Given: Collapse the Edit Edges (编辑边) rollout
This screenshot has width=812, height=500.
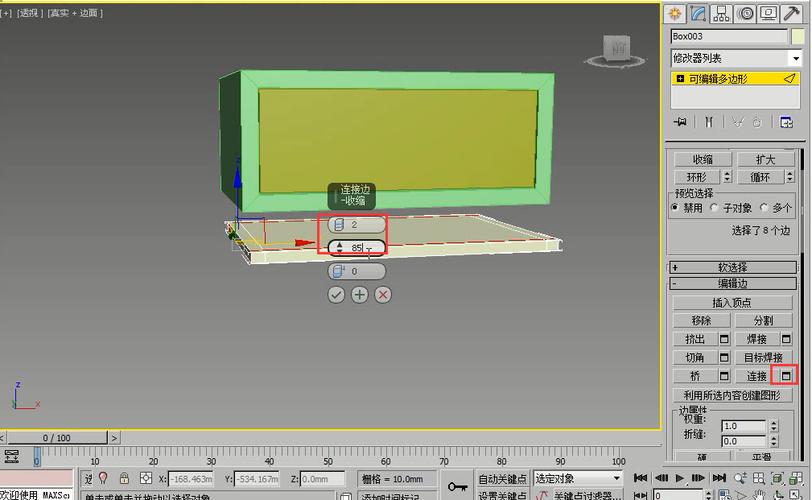Looking at the screenshot, I should point(732,284).
